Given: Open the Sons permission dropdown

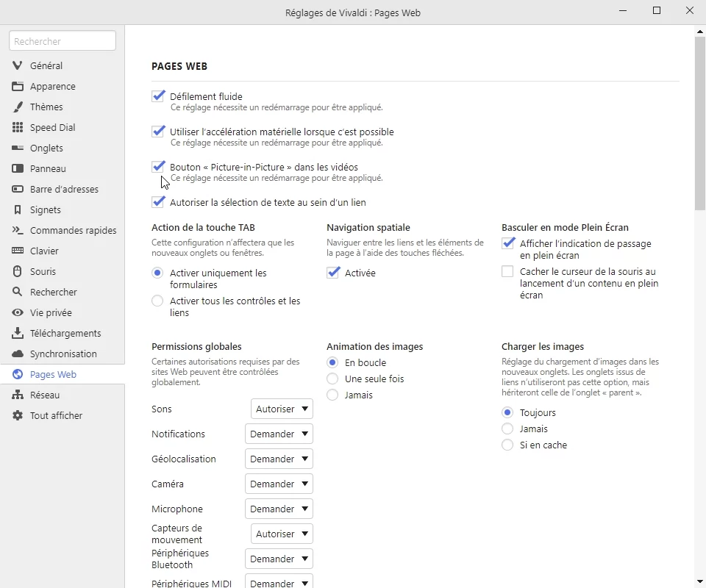Looking at the screenshot, I should (282, 409).
